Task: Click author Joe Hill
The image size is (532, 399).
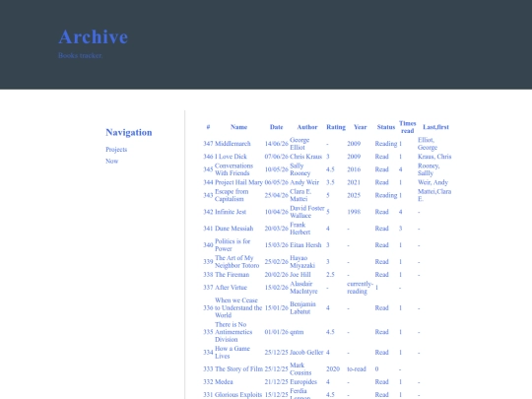Action: pyautogui.click(x=300, y=275)
